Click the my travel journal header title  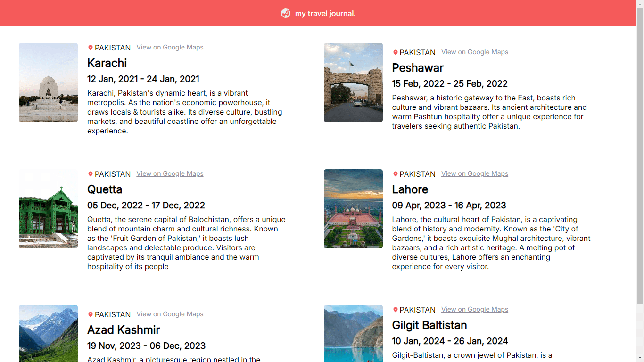click(x=325, y=13)
